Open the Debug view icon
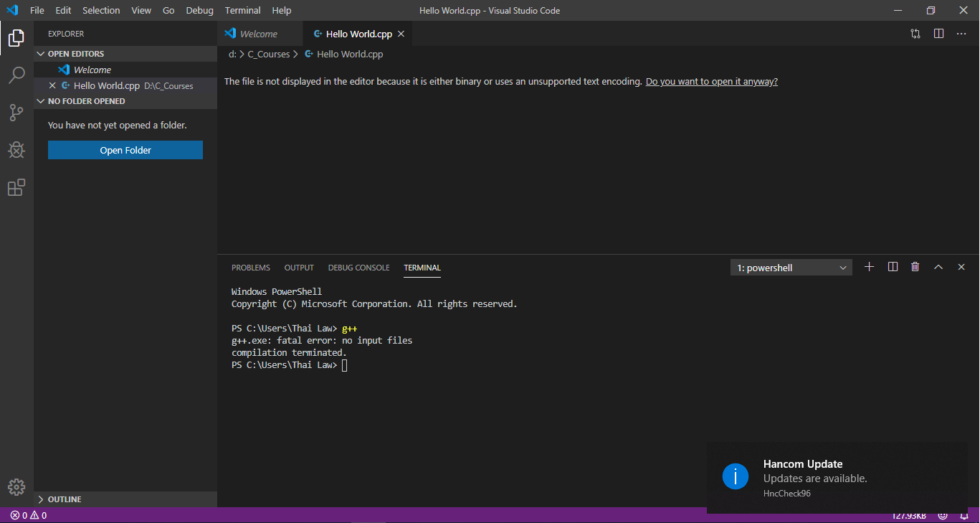This screenshot has height=523, width=980. coord(16,150)
